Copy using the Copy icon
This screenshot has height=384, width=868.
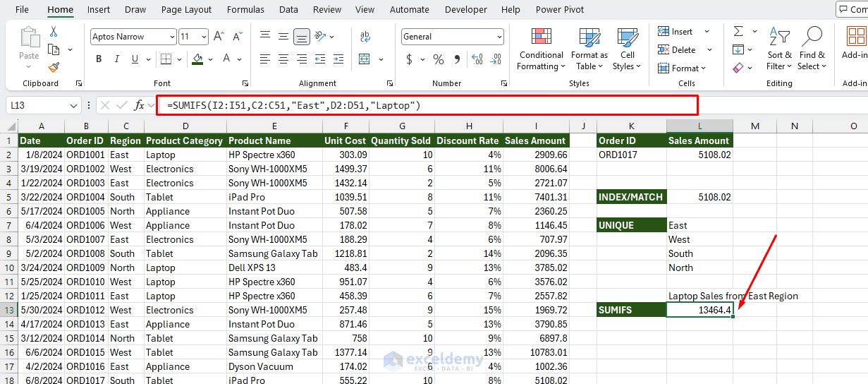[54, 49]
